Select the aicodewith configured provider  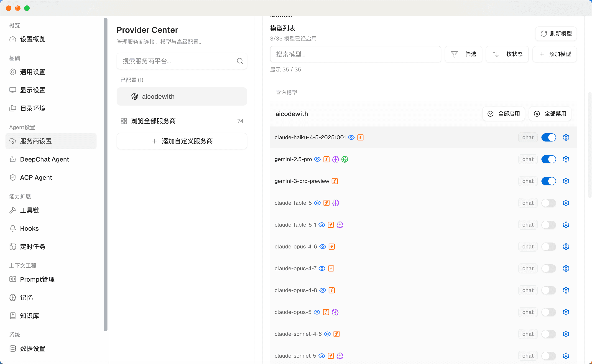182,96
